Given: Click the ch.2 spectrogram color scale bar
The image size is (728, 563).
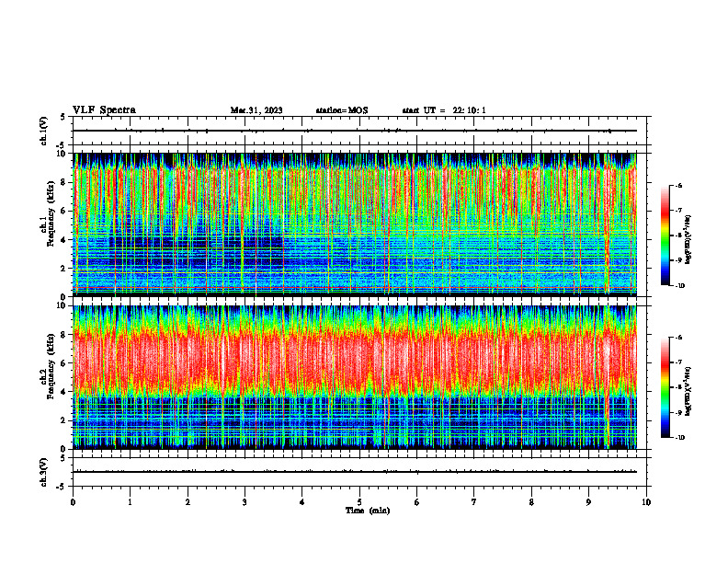Looking at the screenshot, I should point(665,387).
